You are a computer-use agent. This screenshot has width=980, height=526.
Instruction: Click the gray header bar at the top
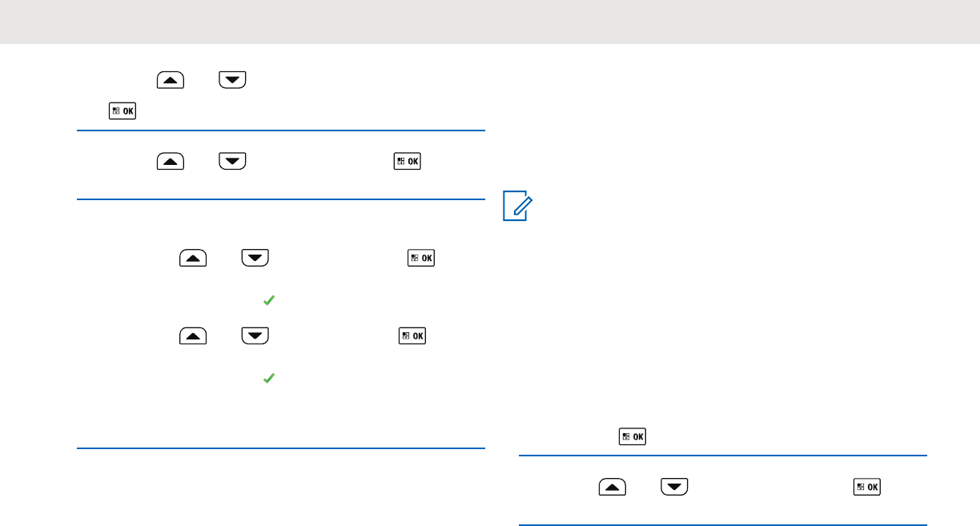[490, 22]
